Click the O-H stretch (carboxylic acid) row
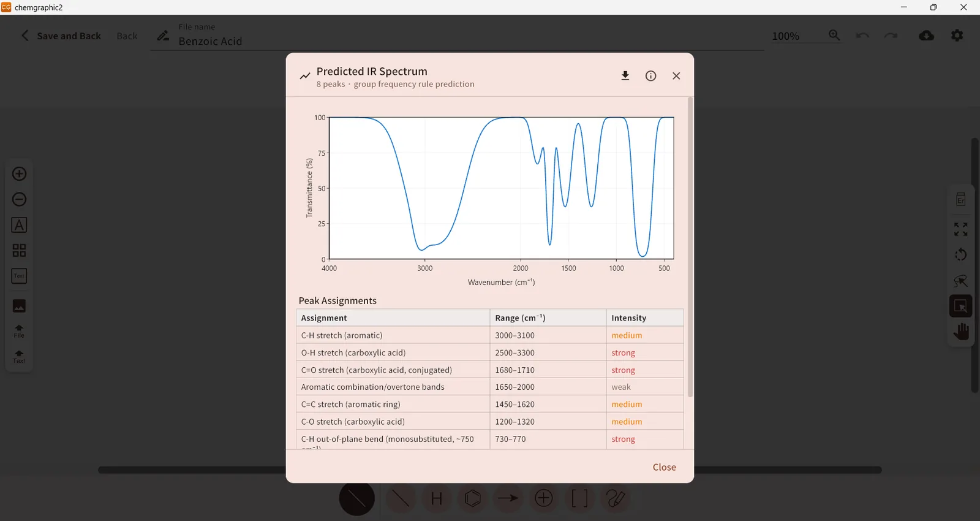 click(490, 352)
